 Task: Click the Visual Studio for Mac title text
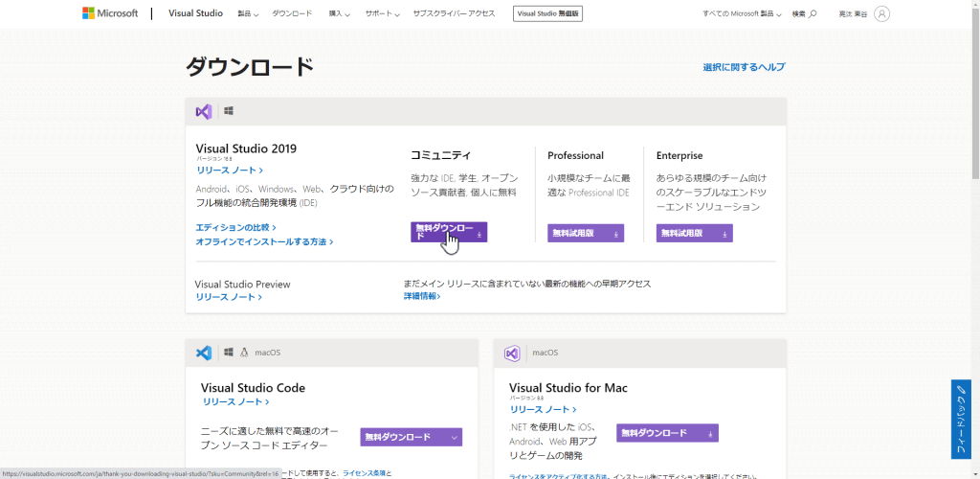568,388
